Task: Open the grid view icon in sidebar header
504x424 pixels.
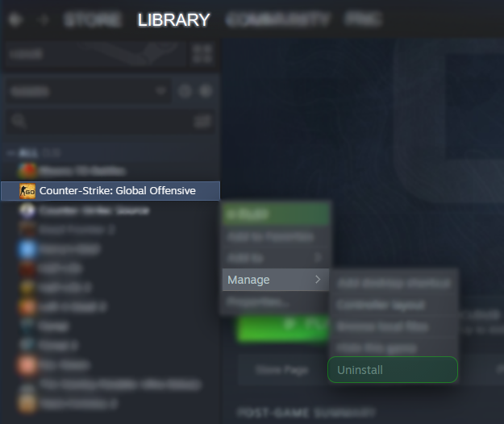Action: (202, 54)
